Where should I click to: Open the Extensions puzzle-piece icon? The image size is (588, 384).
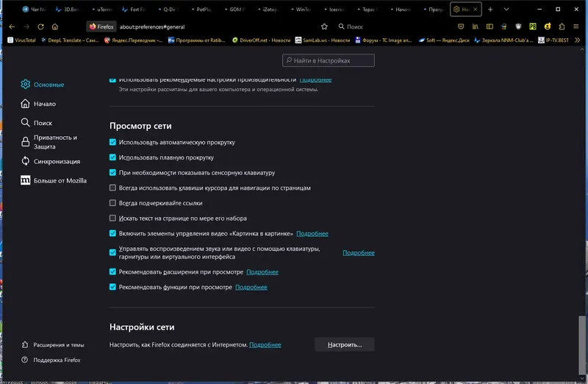[562, 26]
